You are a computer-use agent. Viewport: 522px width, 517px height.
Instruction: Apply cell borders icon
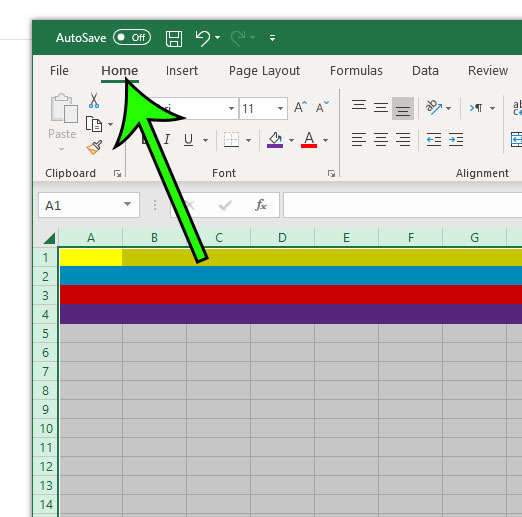click(231, 140)
